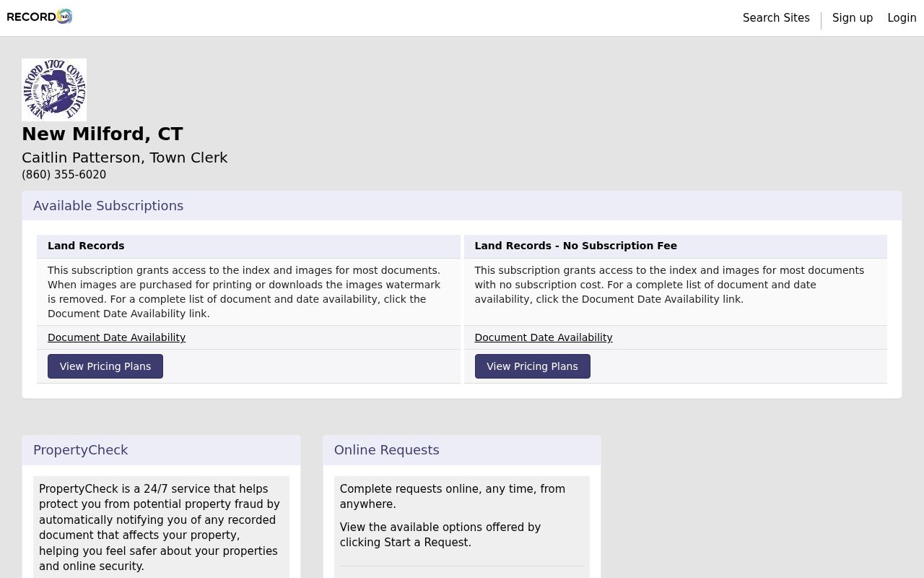Open Search Sites in the top navigation
924x578 pixels.
(x=776, y=18)
